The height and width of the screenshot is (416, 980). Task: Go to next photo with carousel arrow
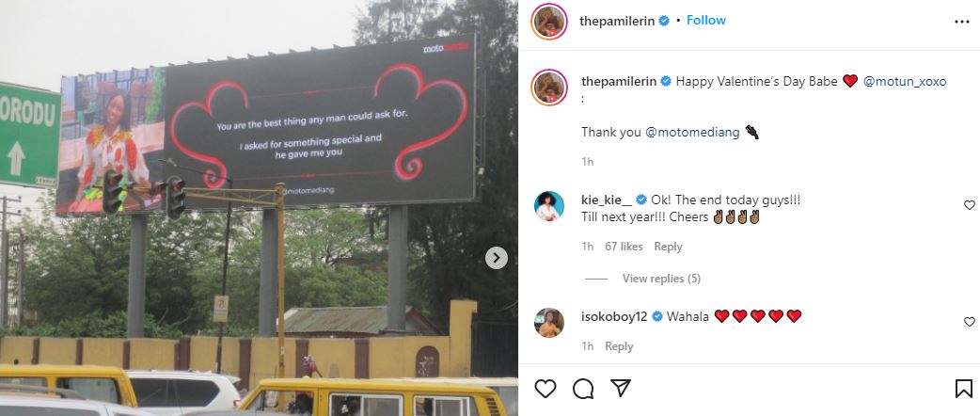tap(497, 258)
